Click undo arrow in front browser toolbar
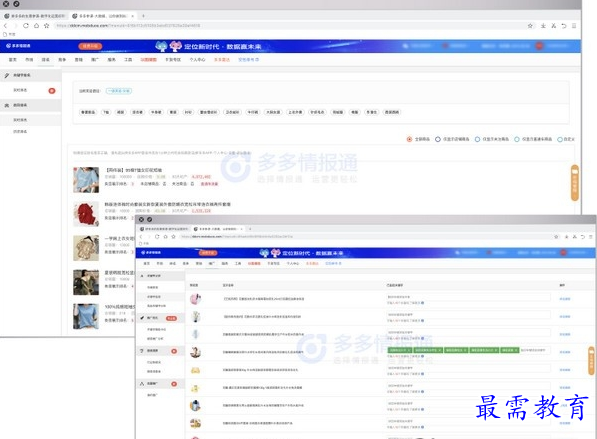597x439 pixels. [583, 236]
